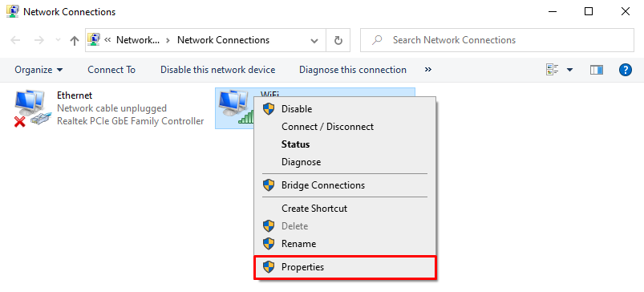Click Diagnose this connection toolbar button
644x292 pixels.
click(x=353, y=70)
